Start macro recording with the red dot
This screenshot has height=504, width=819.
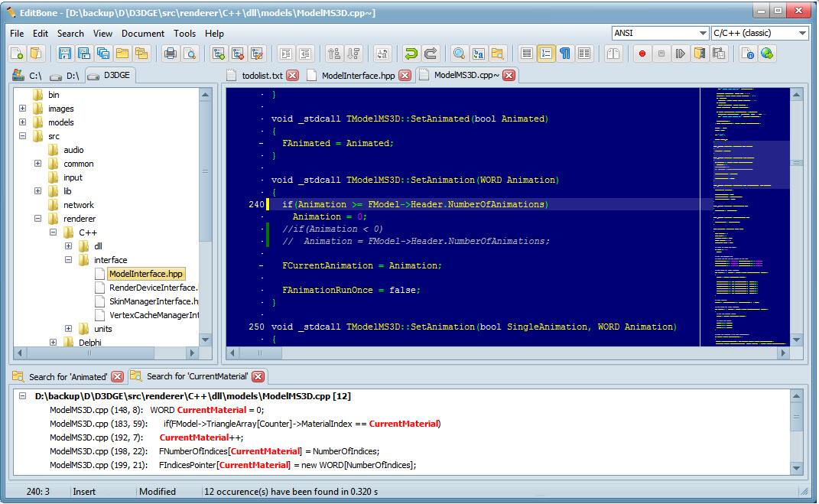[642, 54]
